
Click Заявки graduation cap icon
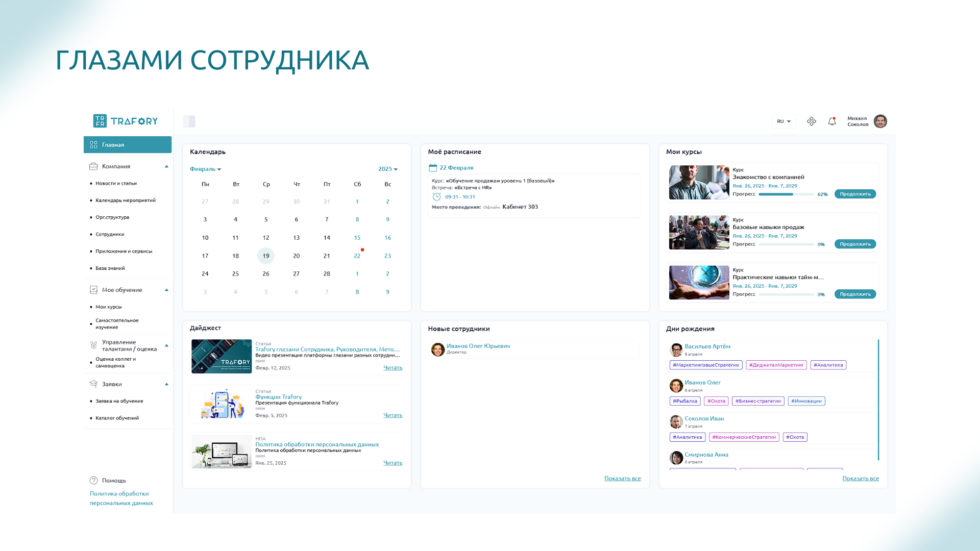[93, 384]
